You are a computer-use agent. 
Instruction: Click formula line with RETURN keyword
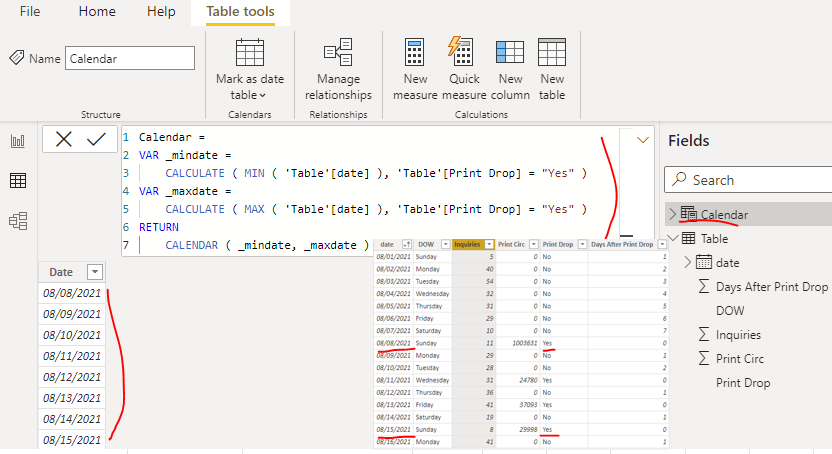tap(159, 227)
